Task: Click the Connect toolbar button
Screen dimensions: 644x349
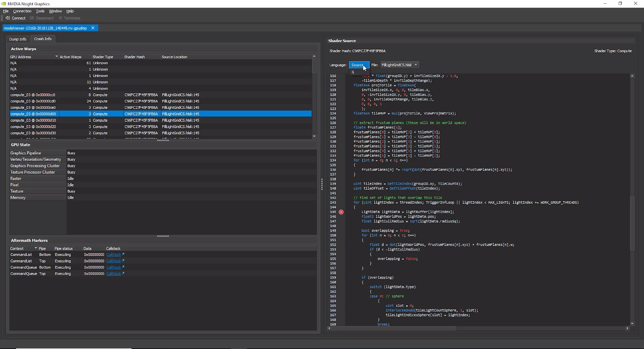Action: pos(16,18)
